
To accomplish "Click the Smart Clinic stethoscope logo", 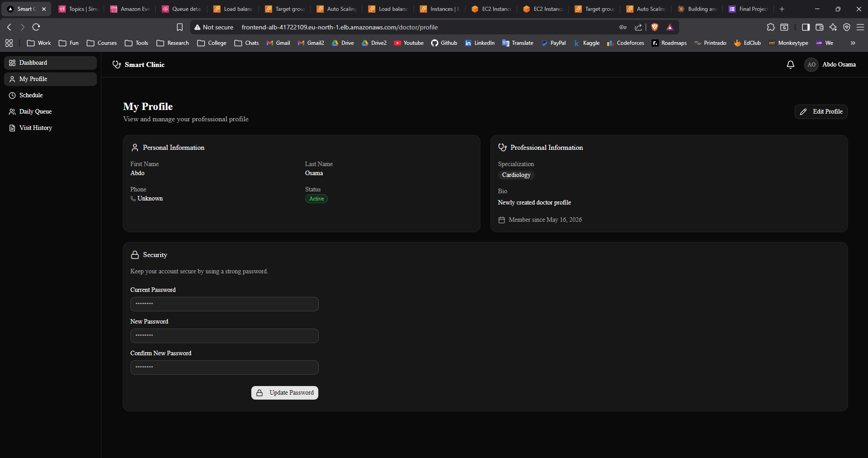I will tap(116, 65).
